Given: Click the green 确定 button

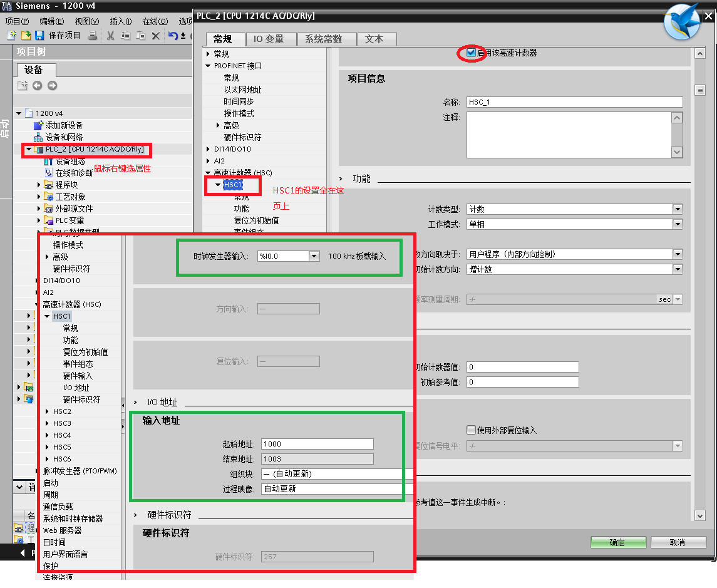Looking at the screenshot, I should click(618, 542).
